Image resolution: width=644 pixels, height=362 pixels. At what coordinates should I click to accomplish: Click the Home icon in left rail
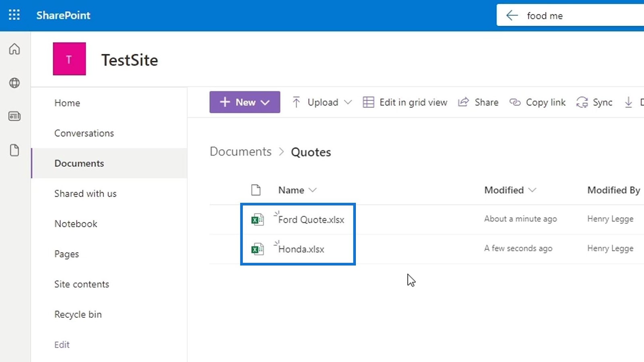14,49
